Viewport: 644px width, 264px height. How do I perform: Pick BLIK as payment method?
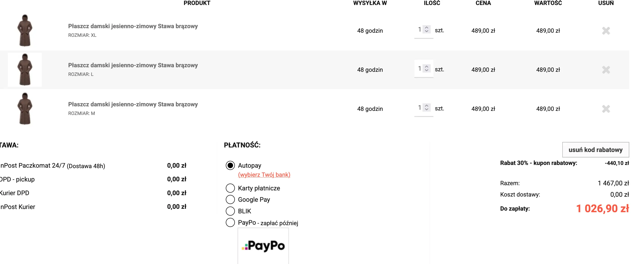click(x=230, y=211)
